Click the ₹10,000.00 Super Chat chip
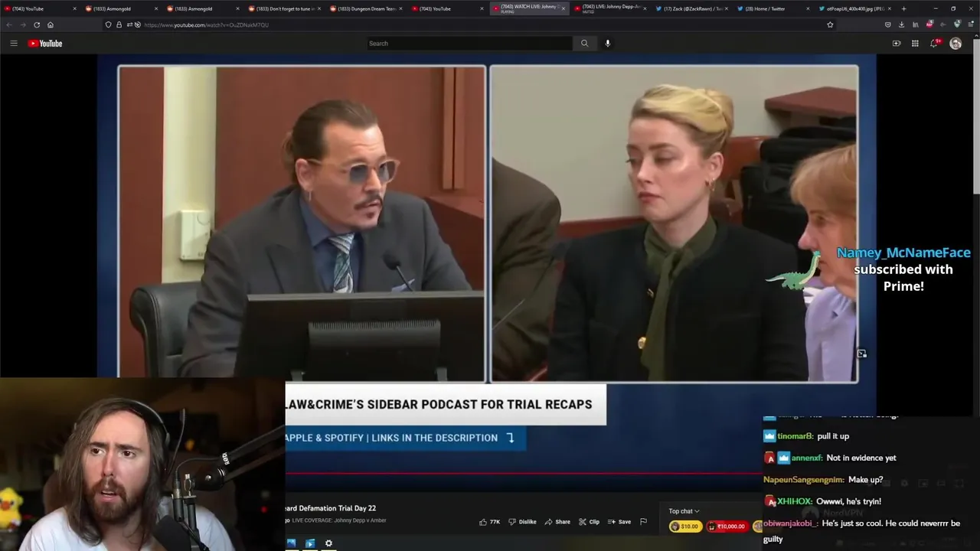 pyautogui.click(x=727, y=527)
